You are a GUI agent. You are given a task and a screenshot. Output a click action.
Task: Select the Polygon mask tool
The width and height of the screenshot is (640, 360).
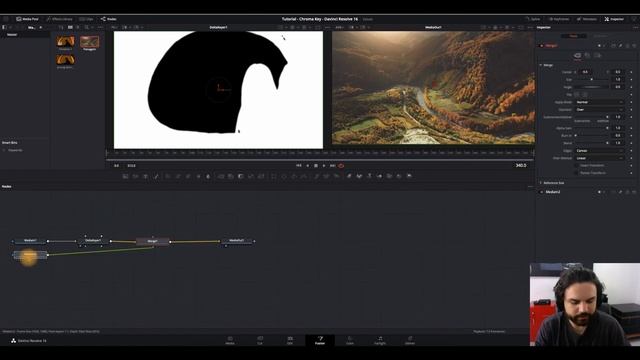(x=294, y=176)
